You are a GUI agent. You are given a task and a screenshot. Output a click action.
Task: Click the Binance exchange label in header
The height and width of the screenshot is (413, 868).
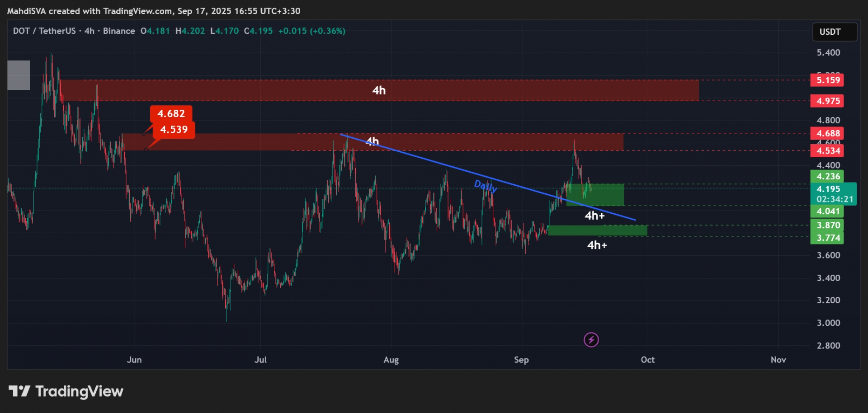(x=119, y=31)
